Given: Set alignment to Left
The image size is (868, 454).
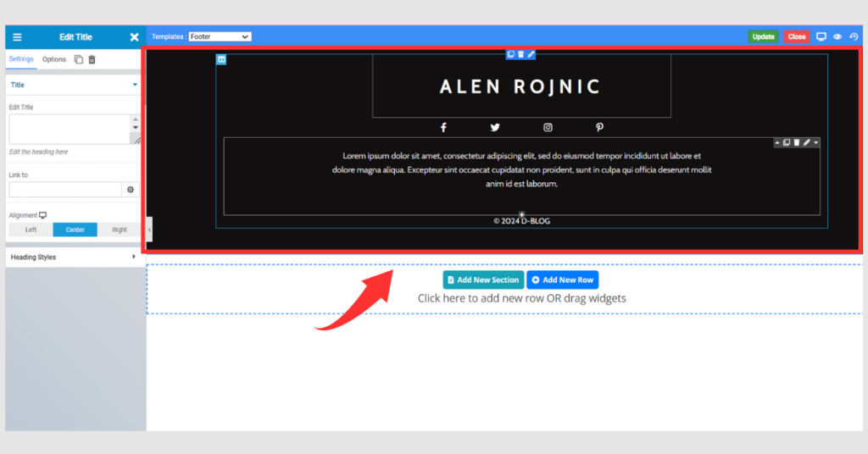Looking at the screenshot, I should (x=31, y=230).
